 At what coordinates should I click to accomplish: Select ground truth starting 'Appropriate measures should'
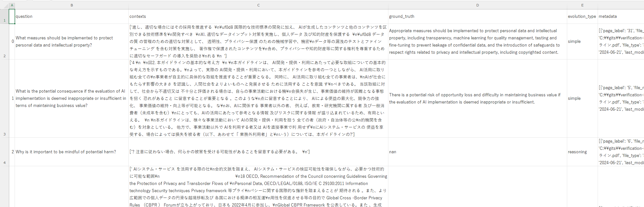click(477, 41)
